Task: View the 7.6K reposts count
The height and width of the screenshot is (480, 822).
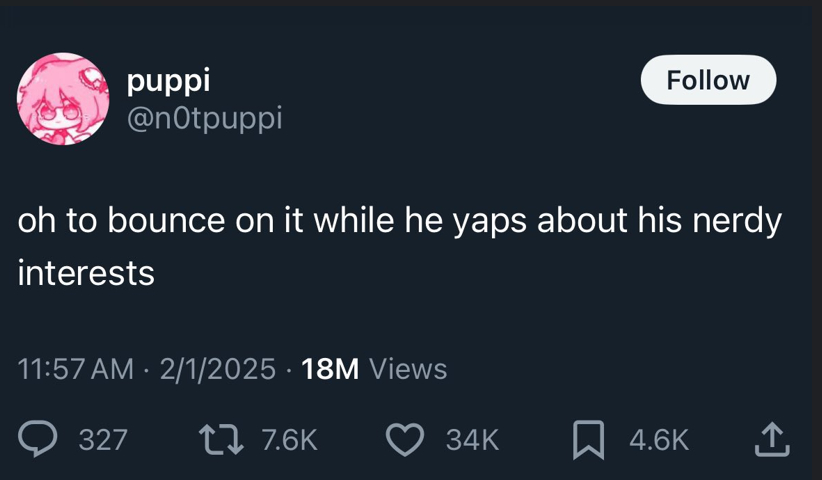Action: click(x=288, y=440)
